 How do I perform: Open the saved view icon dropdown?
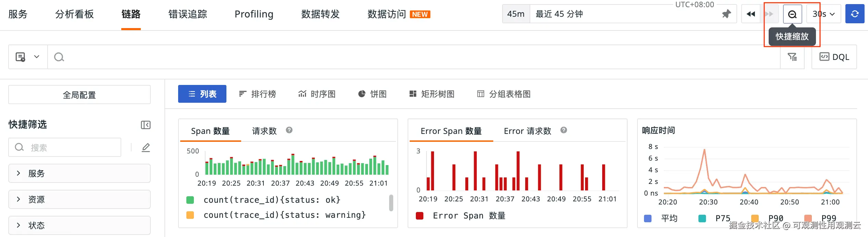point(28,57)
